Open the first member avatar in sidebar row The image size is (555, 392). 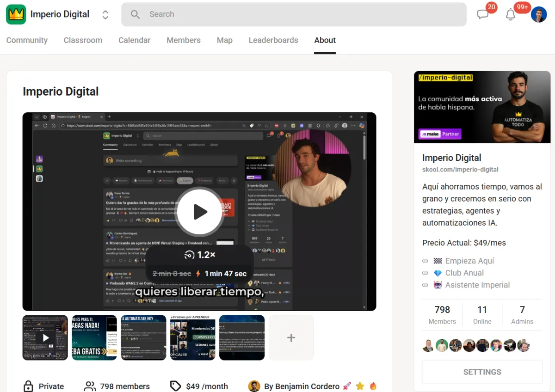(x=429, y=345)
